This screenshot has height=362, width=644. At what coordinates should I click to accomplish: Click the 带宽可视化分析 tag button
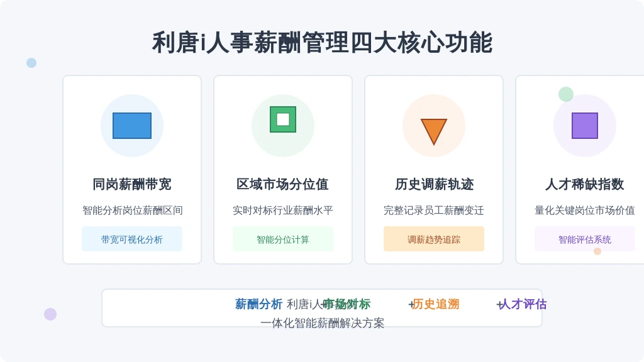pos(132,239)
